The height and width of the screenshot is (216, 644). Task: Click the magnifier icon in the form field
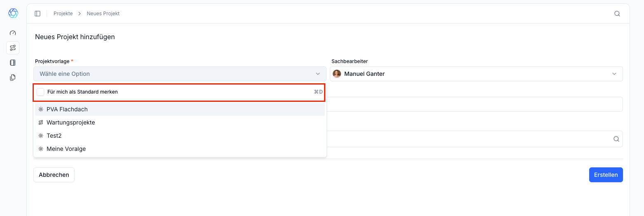click(616, 139)
